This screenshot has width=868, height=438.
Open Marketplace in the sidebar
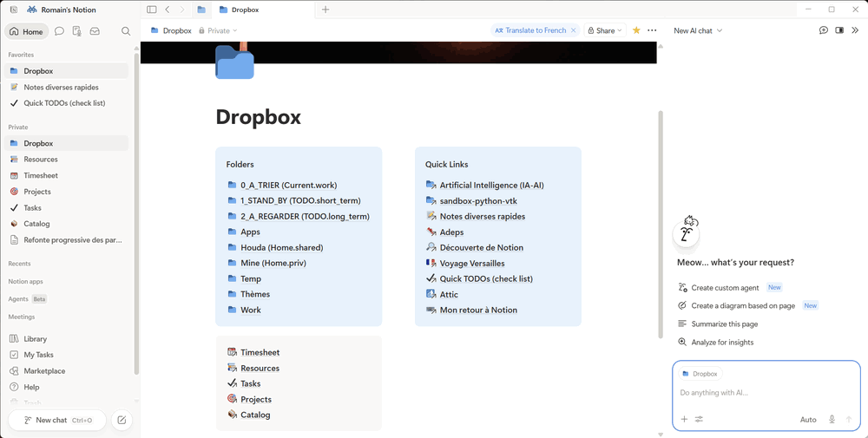coord(67,371)
